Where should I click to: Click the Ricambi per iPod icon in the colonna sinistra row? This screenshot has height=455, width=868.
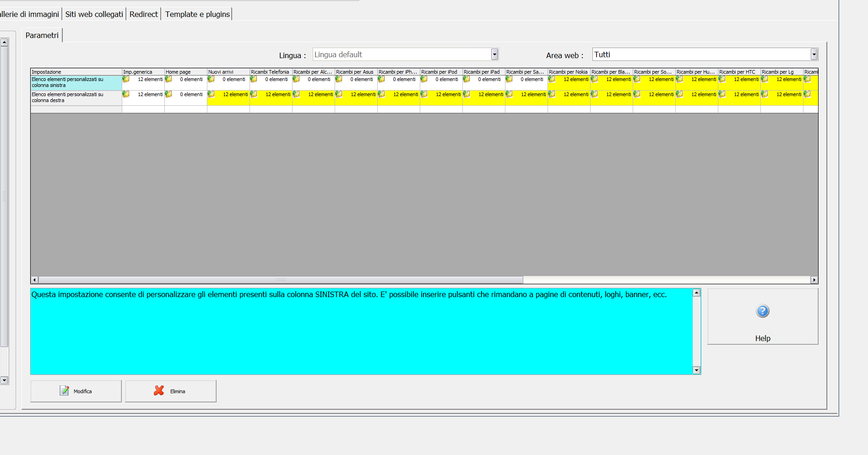(x=424, y=79)
